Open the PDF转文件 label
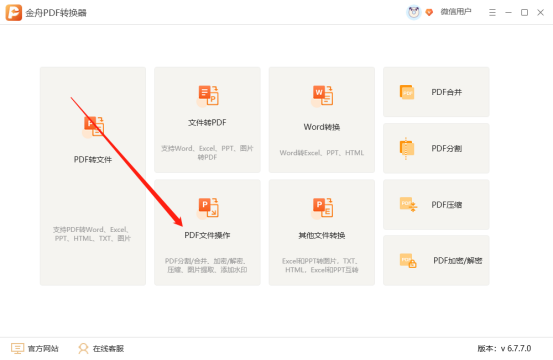This screenshot has height=360, width=553. [93, 160]
